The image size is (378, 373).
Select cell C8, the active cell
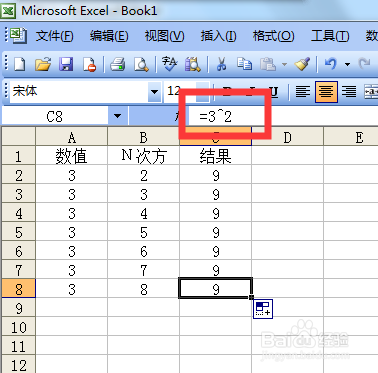pyautogui.click(x=215, y=289)
